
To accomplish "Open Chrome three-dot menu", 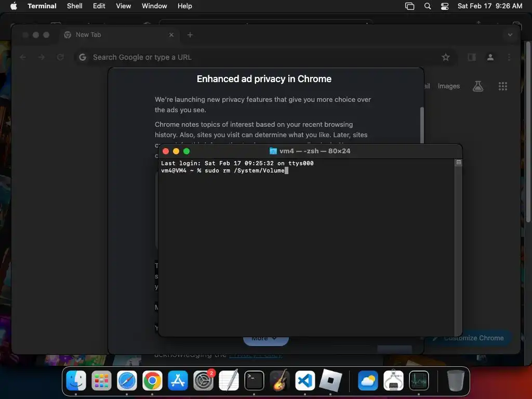I will [509, 57].
